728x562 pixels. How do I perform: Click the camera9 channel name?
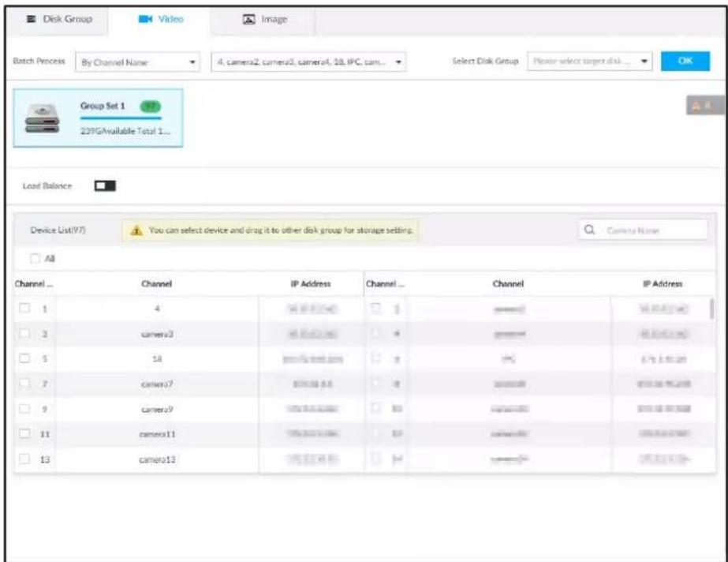click(x=157, y=409)
